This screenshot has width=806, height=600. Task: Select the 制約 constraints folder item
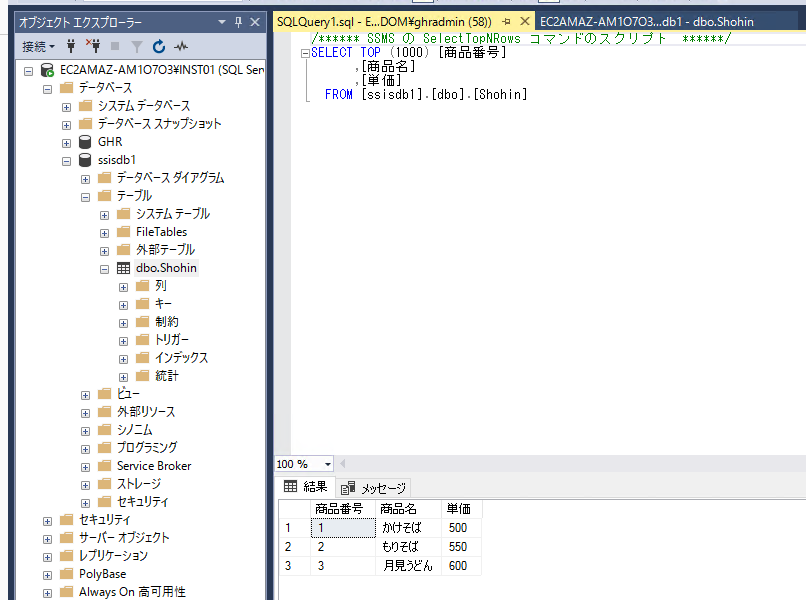pos(167,322)
